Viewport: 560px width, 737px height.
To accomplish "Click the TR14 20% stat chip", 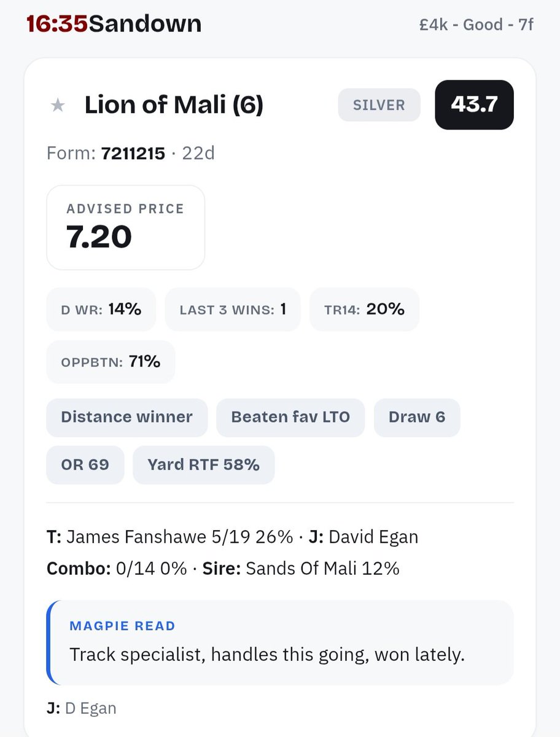I will point(365,310).
